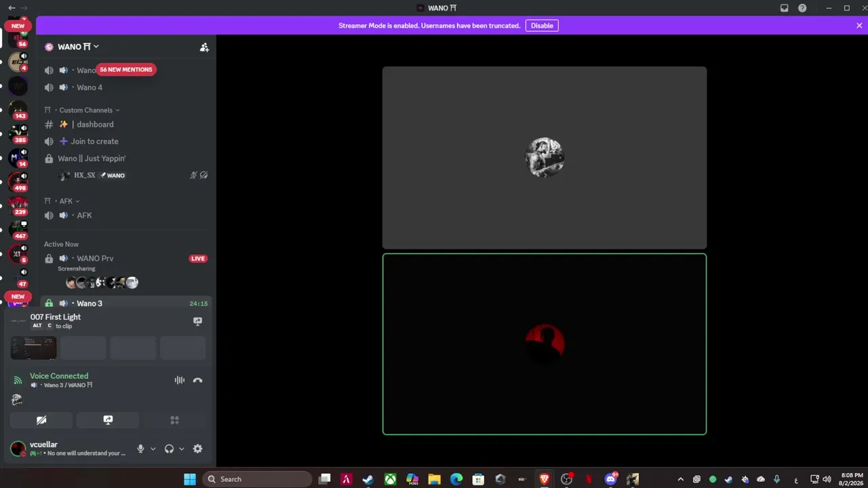
Task: Disconnect from voice with the hang-up icon
Action: tap(197, 380)
